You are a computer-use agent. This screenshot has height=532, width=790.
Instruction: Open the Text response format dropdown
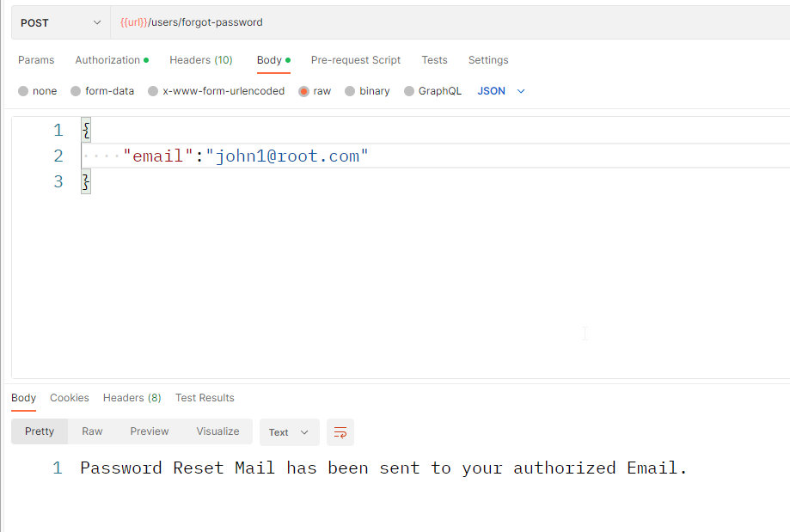click(289, 432)
